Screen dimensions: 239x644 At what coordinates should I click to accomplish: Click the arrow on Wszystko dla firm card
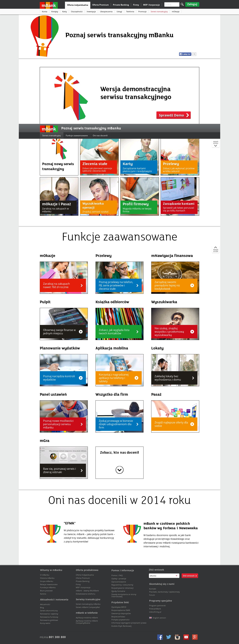[x=137, y=424]
